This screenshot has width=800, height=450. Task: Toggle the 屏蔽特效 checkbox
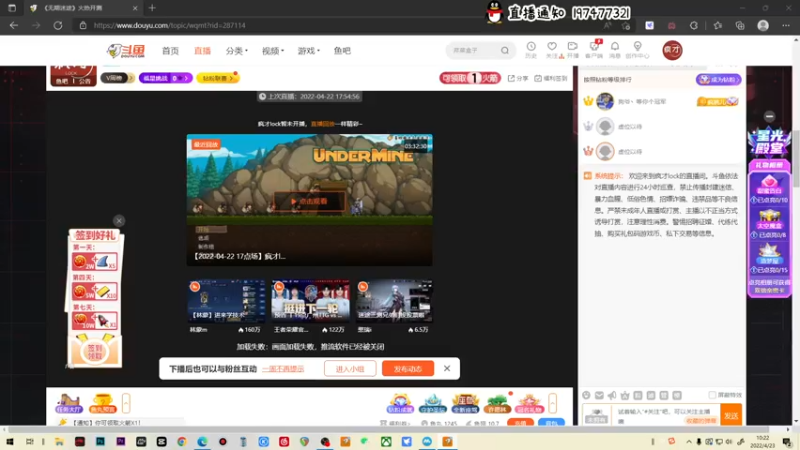tap(712, 395)
